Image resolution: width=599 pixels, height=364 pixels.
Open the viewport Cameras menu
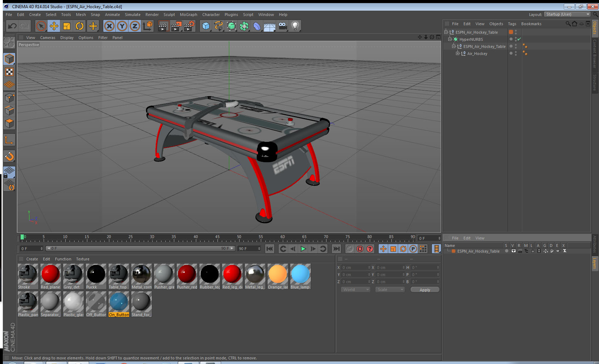[48, 38]
